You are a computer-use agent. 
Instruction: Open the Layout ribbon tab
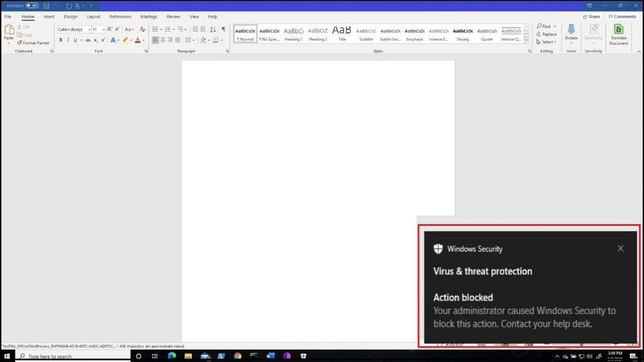pyautogui.click(x=93, y=17)
